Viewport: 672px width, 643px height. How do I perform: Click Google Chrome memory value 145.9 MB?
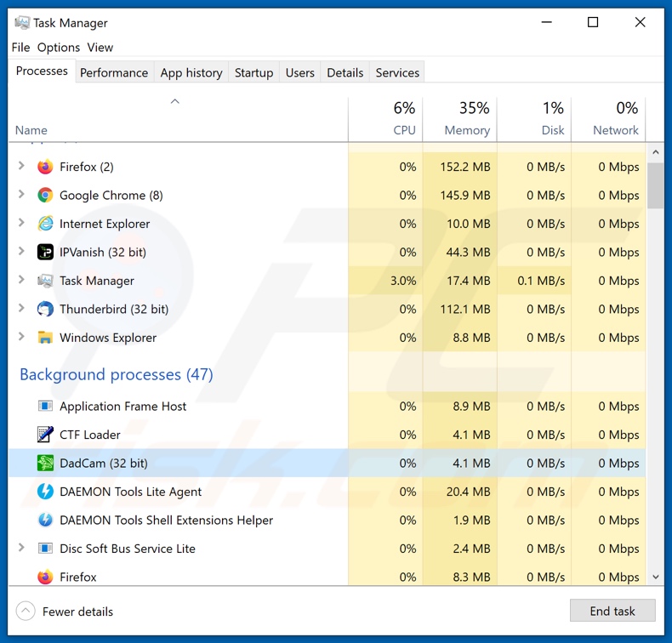[465, 196]
